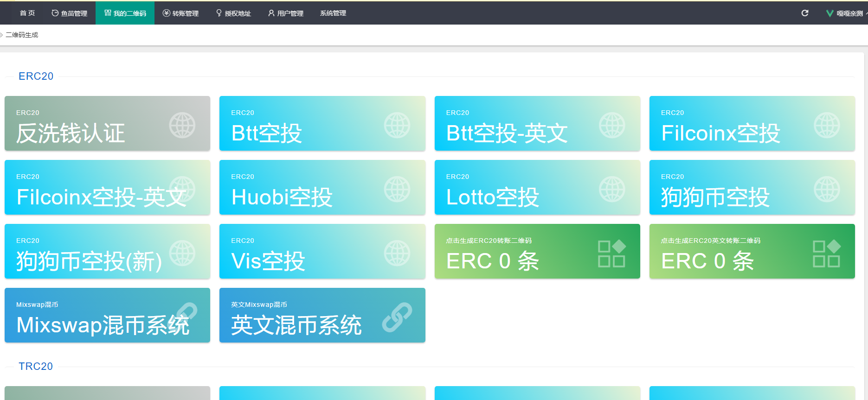Screen dimensions: 868x400
Task: Click the refresh icon in top bar
Action: pos(805,13)
